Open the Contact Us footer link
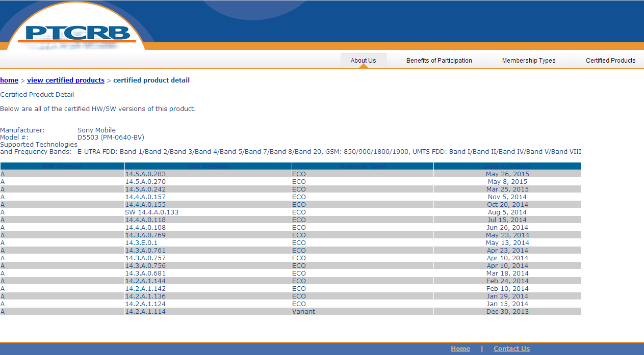The image size is (644, 355). click(x=511, y=349)
